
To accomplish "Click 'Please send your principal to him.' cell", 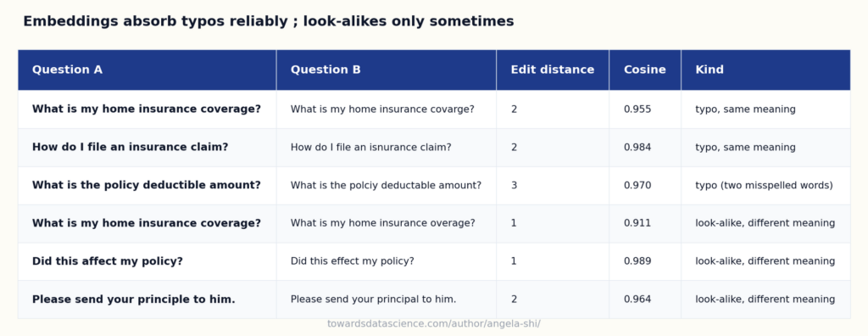I will pos(387,300).
